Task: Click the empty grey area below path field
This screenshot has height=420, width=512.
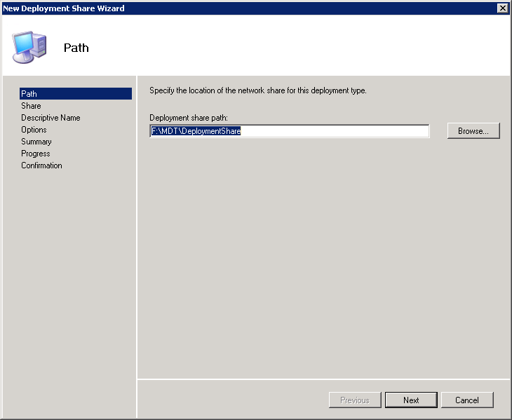Action: click(x=323, y=259)
